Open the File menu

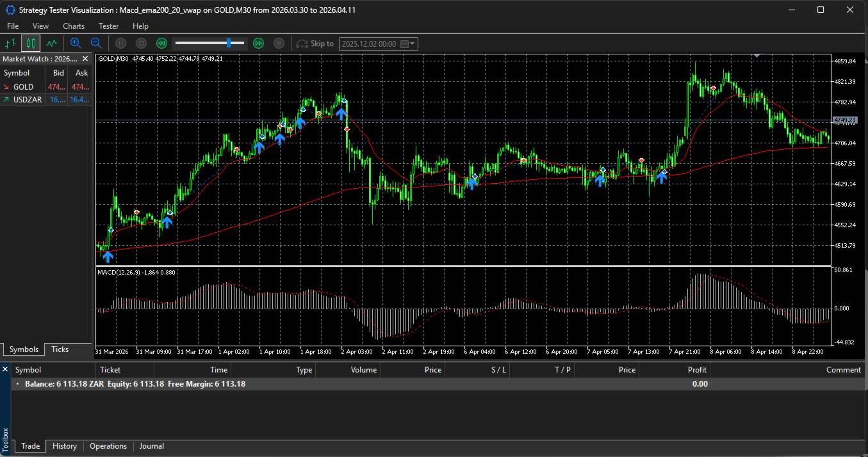13,26
